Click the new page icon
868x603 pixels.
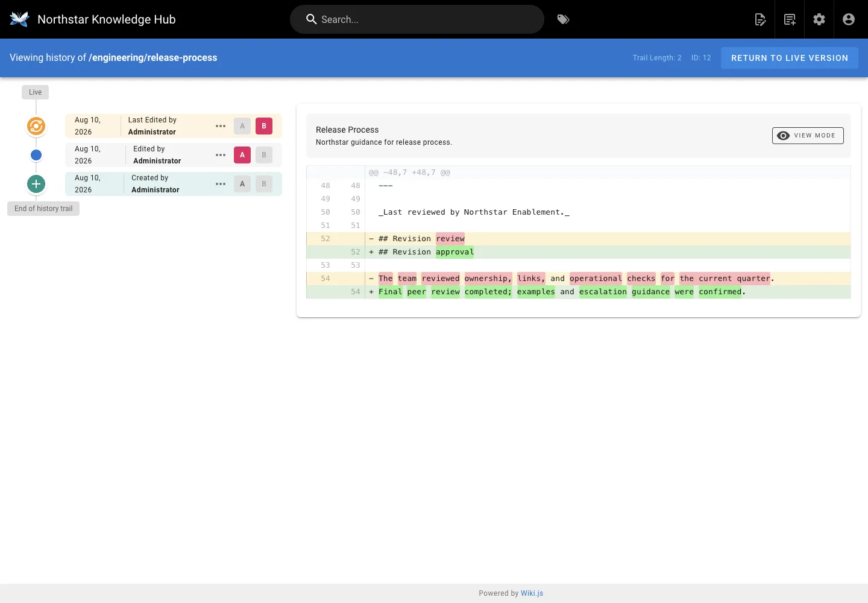point(790,19)
